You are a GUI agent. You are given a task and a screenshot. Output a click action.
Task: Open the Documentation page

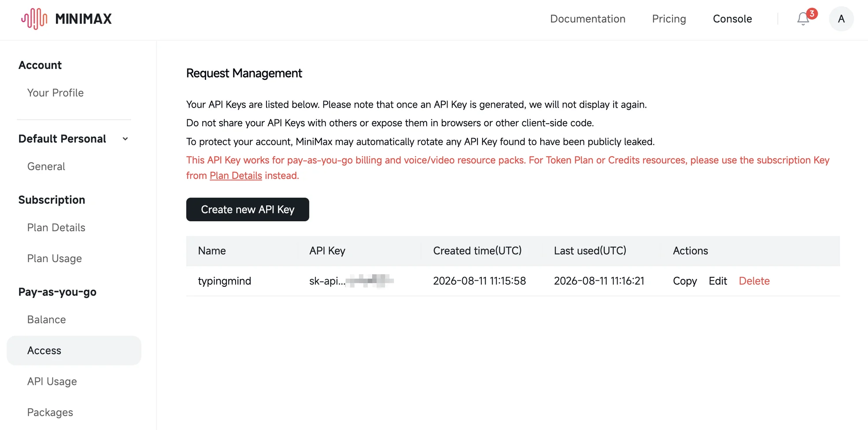pos(588,19)
